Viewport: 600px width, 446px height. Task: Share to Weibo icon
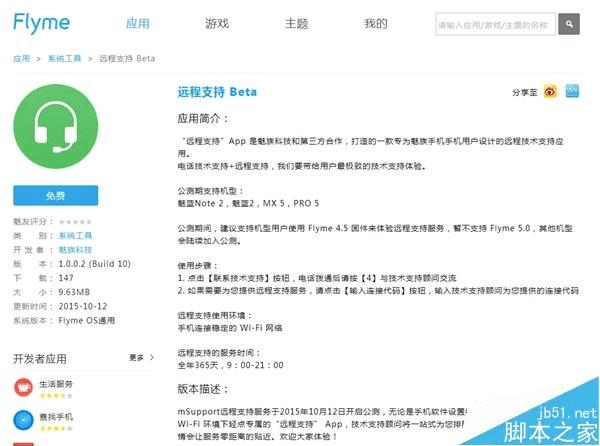550,92
